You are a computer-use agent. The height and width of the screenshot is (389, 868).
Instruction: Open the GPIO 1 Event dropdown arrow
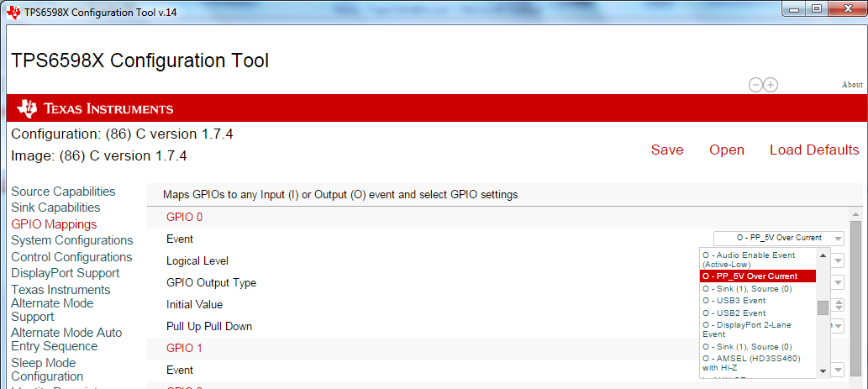click(x=838, y=370)
